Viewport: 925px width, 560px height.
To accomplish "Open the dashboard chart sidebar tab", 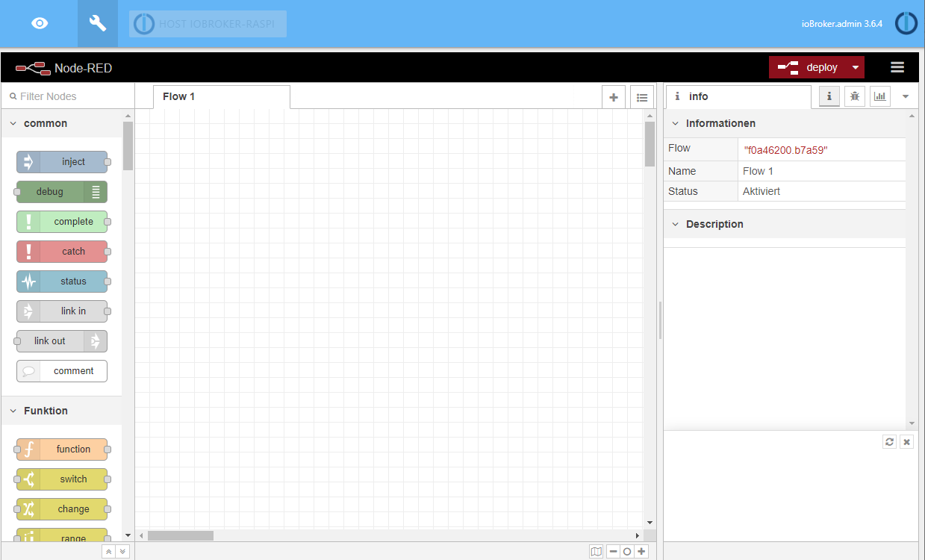I will pyautogui.click(x=880, y=96).
